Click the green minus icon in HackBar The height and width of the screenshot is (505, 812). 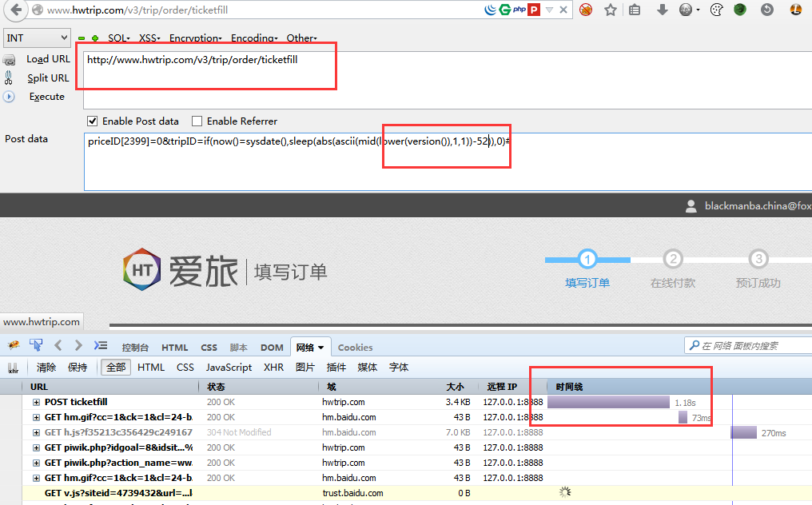coord(82,38)
